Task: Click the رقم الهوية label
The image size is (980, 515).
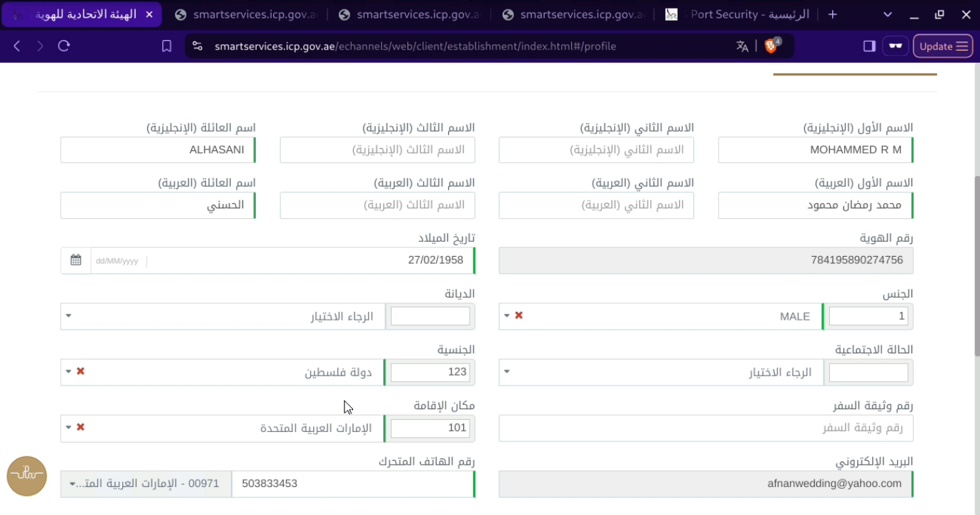Action: [x=886, y=238]
